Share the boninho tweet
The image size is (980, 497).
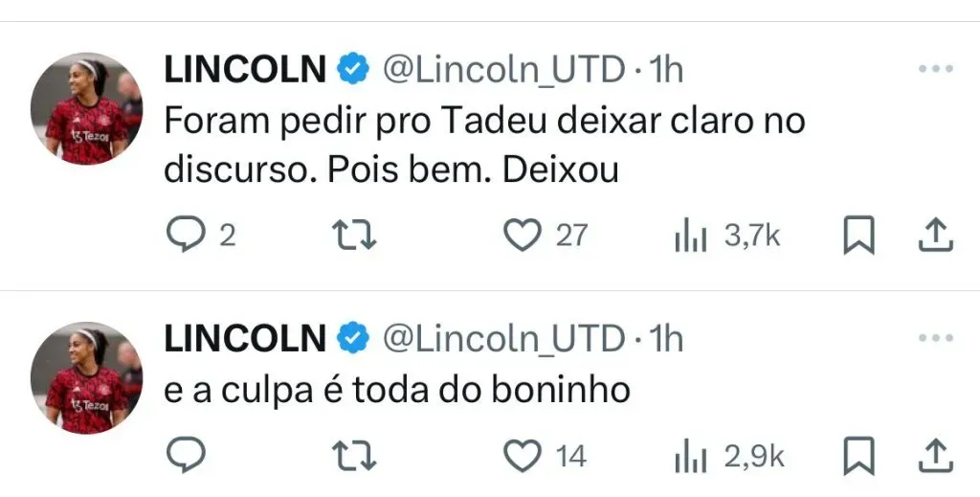pos(935,456)
